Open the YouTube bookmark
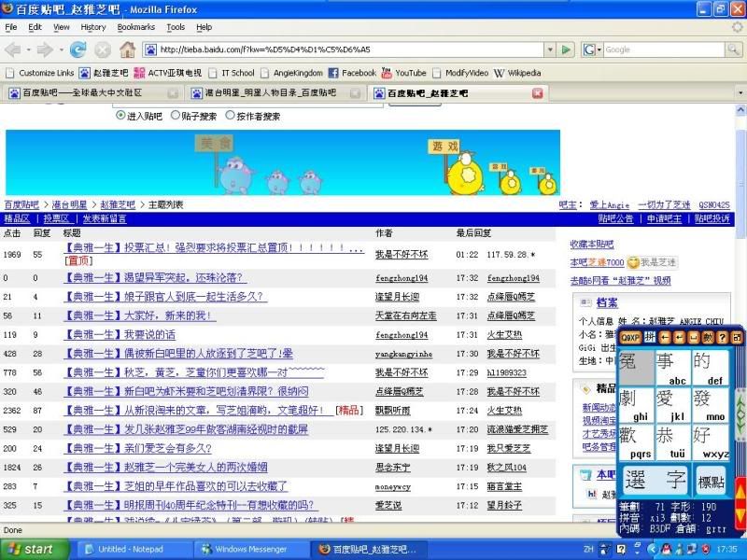 pyautogui.click(x=404, y=73)
